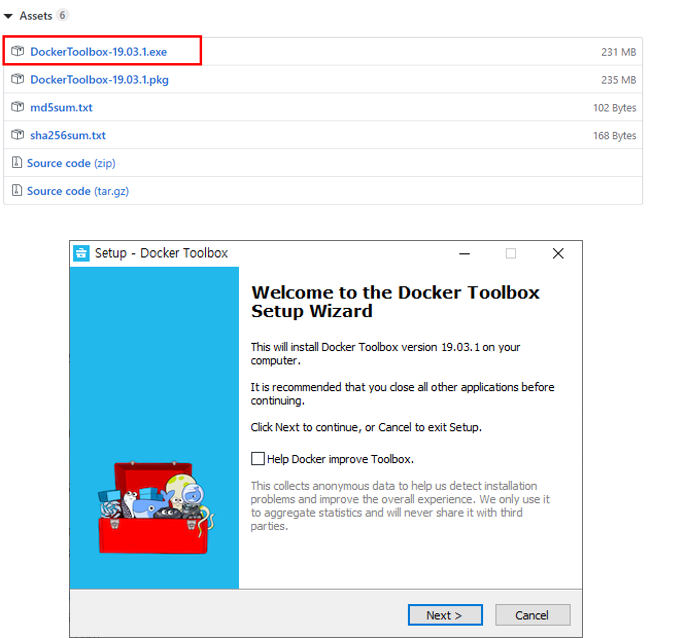Click the red toolbox illustration in the wizard
The height and width of the screenshot is (638, 675).
(155, 508)
